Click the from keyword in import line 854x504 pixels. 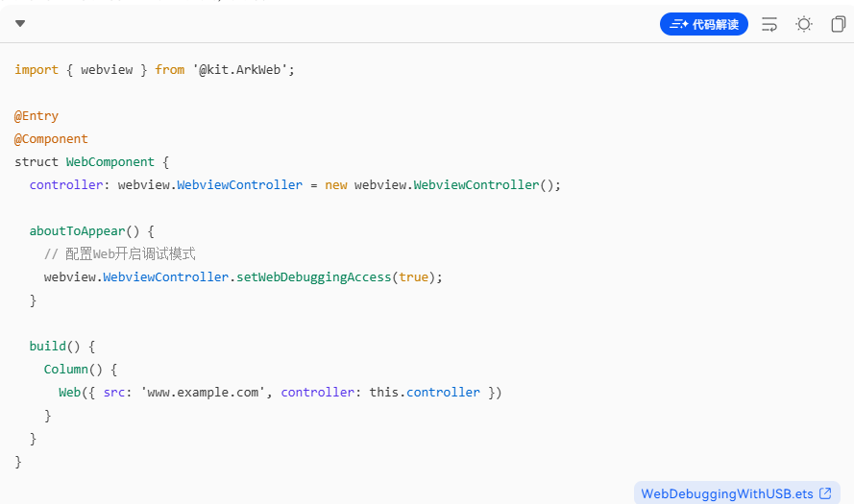[170, 70]
